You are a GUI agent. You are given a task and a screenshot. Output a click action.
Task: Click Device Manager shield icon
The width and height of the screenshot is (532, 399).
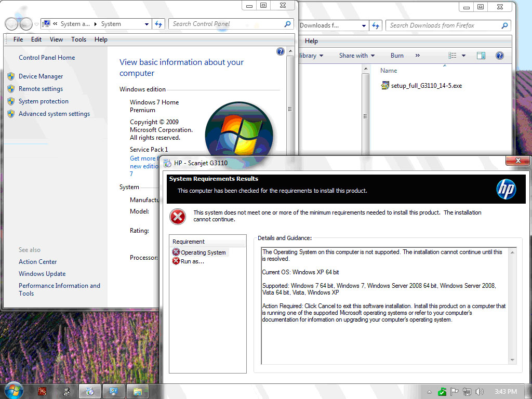point(11,76)
